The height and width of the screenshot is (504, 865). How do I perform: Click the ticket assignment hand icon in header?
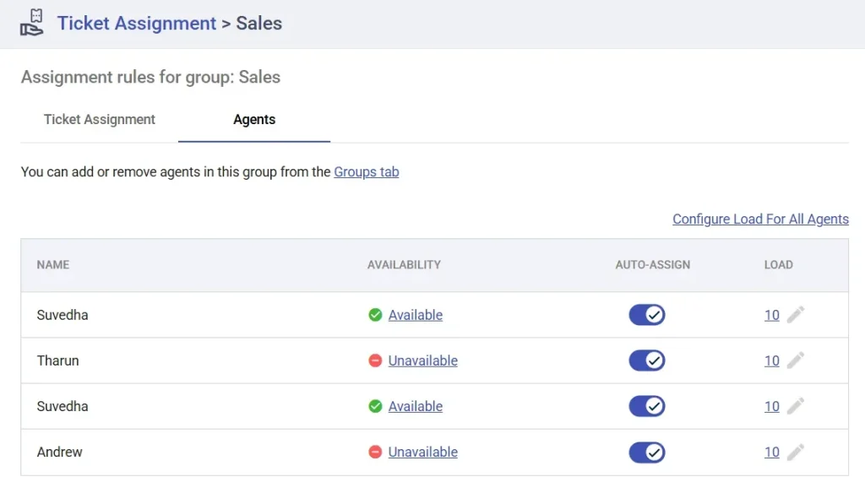coord(32,23)
